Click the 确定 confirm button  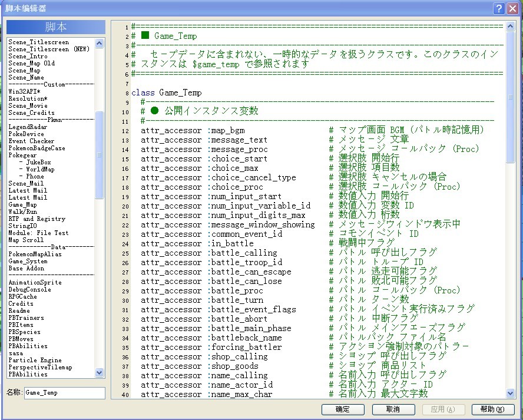pyautogui.click(x=343, y=409)
